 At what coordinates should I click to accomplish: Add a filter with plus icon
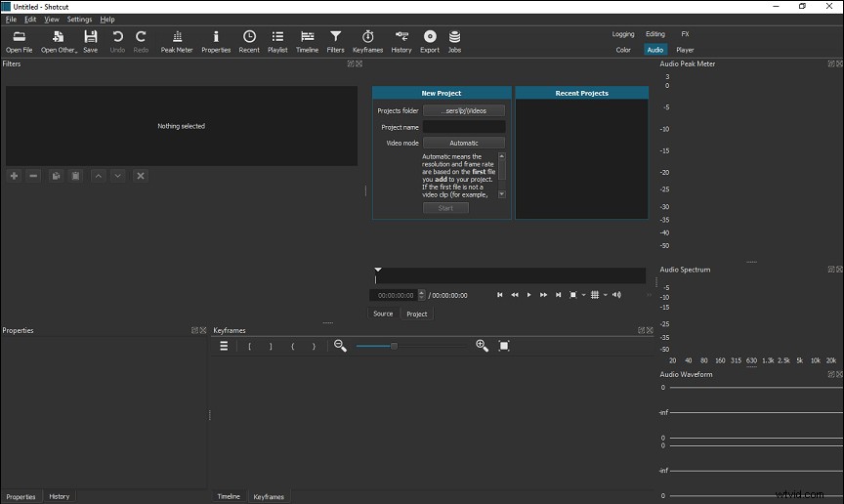[x=14, y=176]
